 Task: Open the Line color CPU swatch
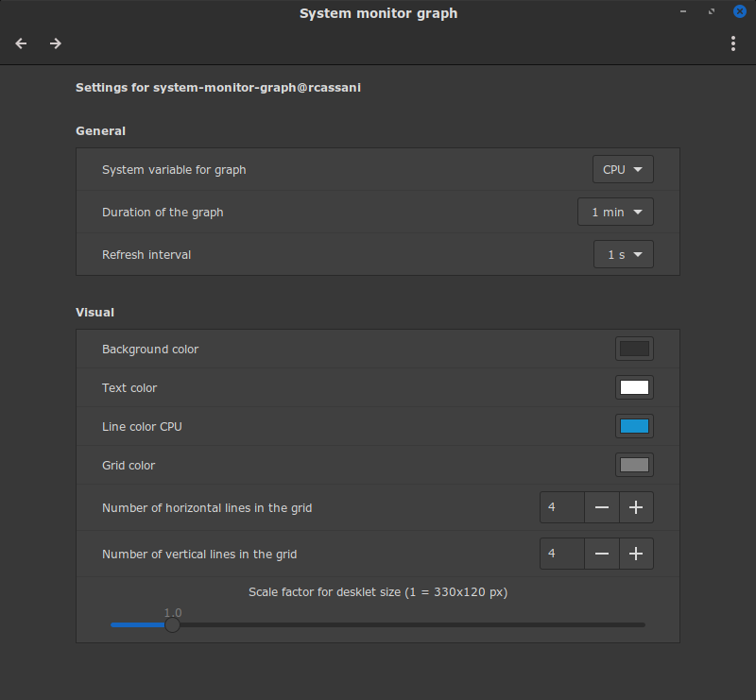pos(634,426)
